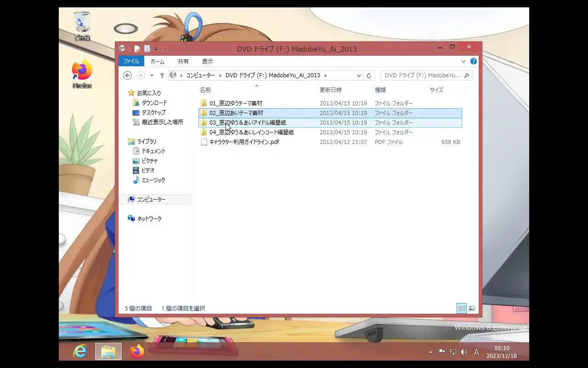This screenshot has height=368, width=588.
Task: Open the 表示 ribbon tab
Action: pos(208,61)
